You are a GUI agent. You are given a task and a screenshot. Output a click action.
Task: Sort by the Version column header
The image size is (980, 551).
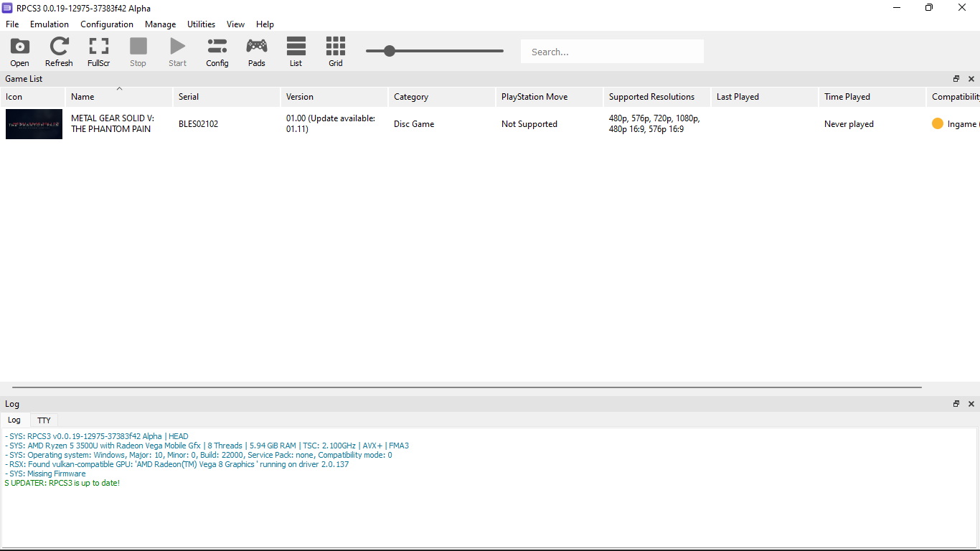point(334,97)
